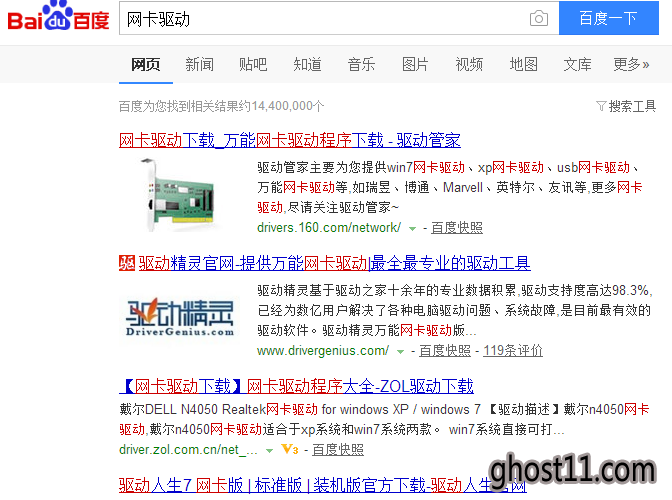Click 百度快照 link for drivers.160.com result

457,228
